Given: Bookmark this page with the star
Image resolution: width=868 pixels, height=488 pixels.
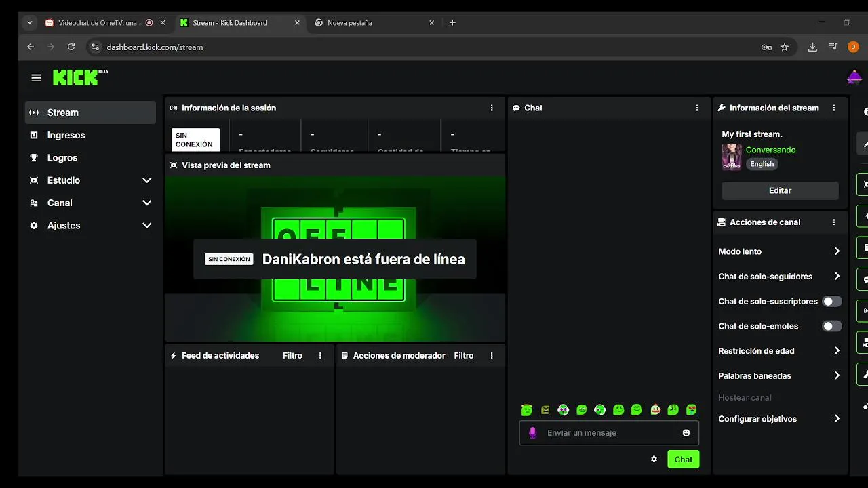Looking at the screenshot, I should point(785,47).
